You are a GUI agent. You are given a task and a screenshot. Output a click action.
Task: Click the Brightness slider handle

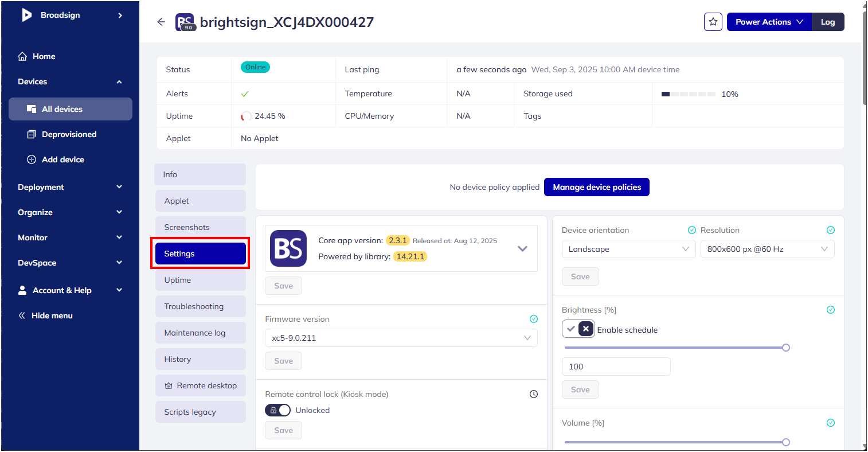click(x=786, y=348)
